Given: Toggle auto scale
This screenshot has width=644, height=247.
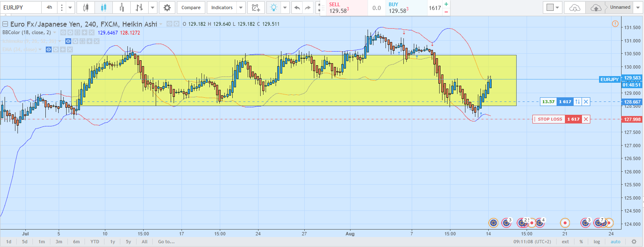Looking at the screenshot, I should point(615,242).
